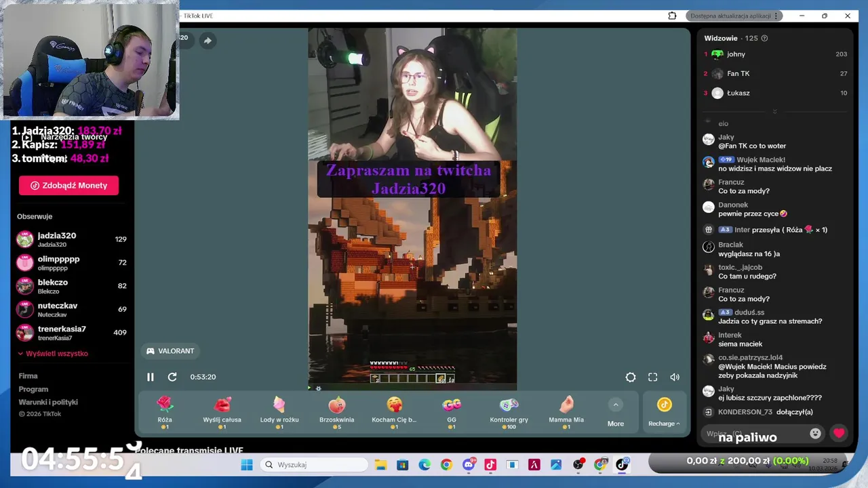Send the Róża gift
Viewport: 868px width, 488px height.
coord(165,412)
